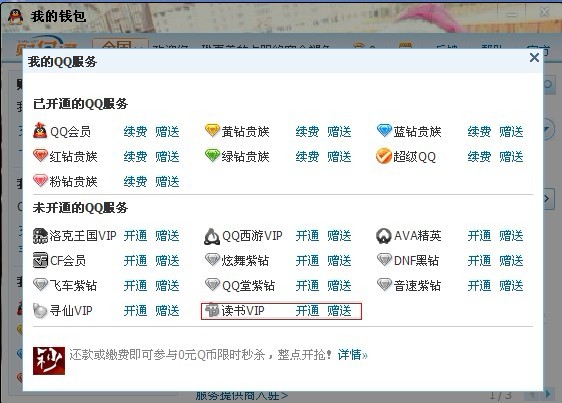Click the 黄钻贵族 yellow diamond icon

click(x=212, y=131)
